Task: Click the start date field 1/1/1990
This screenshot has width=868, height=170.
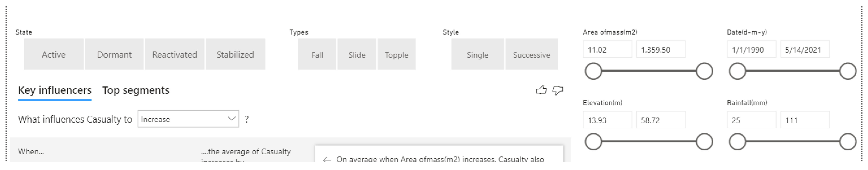Action: 751,50
